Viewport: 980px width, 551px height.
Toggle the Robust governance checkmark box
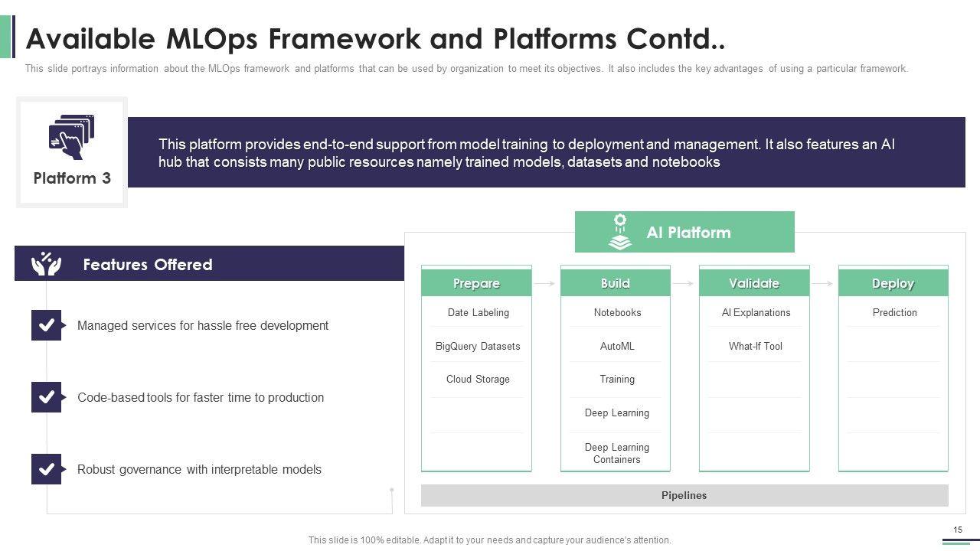(46, 469)
